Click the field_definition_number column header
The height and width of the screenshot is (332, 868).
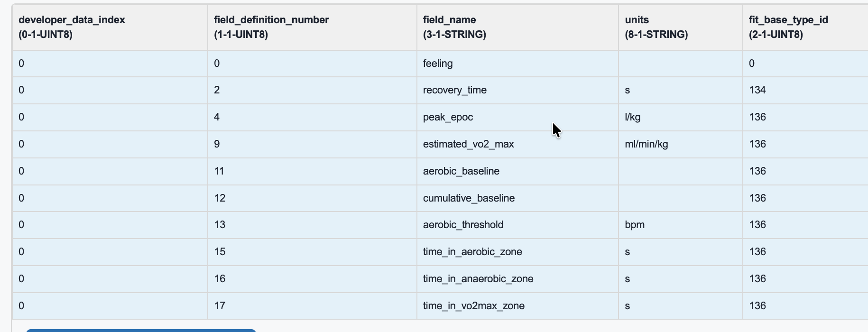click(271, 27)
